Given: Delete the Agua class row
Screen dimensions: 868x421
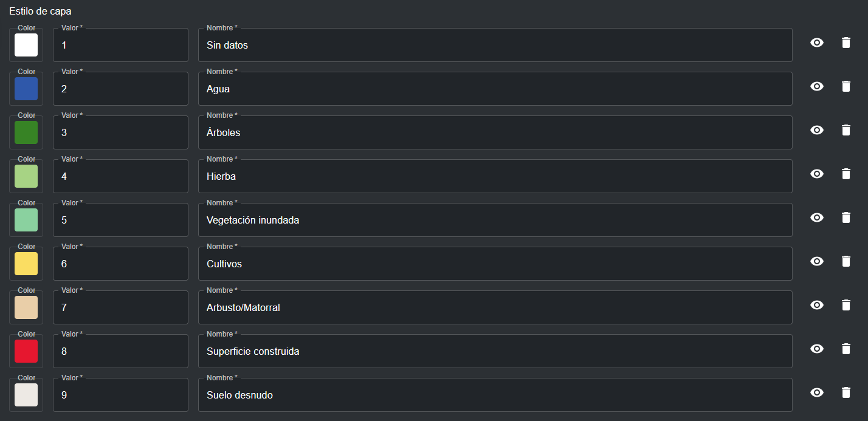Looking at the screenshot, I should (846, 86).
